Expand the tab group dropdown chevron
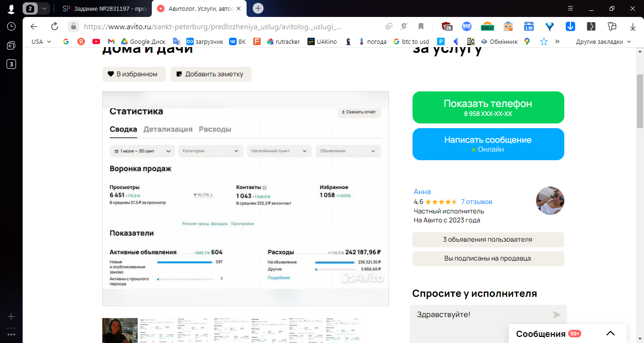The height and width of the screenshot is (343, 644). [44, 8]
